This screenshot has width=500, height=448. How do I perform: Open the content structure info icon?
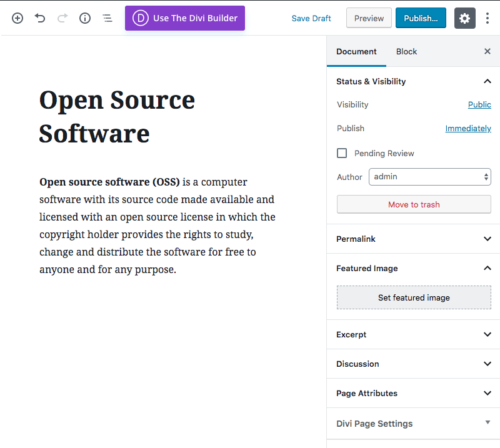click(85, 18)
